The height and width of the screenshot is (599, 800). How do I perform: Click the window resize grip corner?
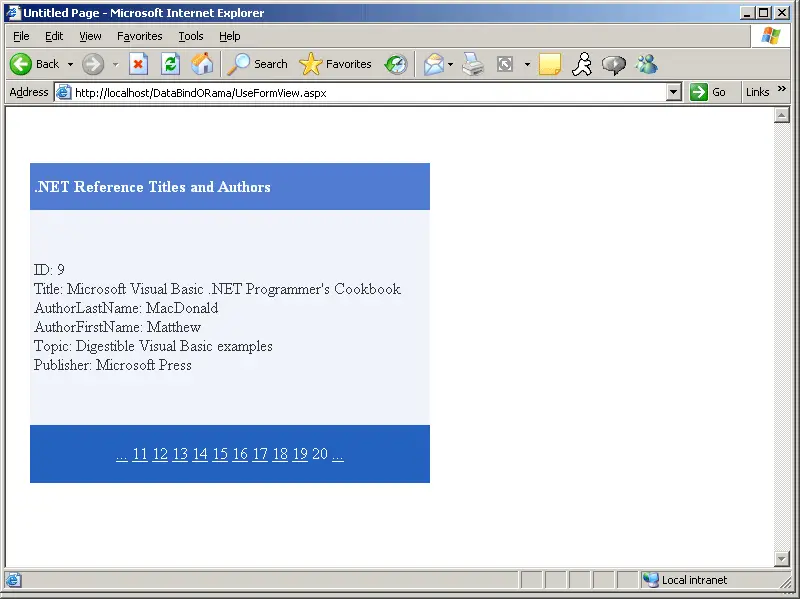coord(786,582)
